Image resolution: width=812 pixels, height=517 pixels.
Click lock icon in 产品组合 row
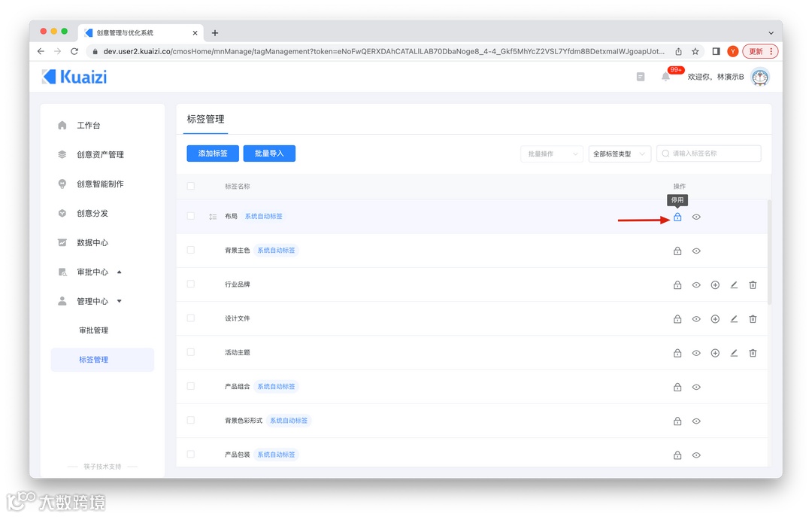677,387
